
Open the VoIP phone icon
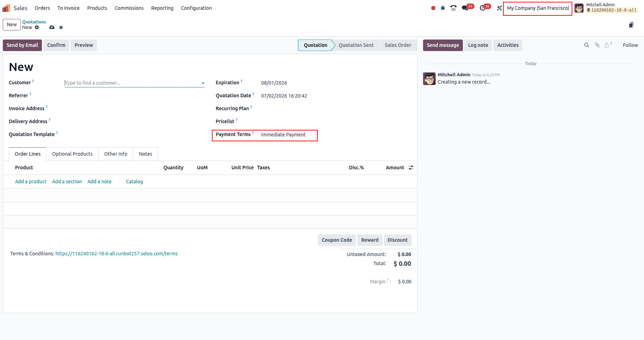tap(453, 8)
